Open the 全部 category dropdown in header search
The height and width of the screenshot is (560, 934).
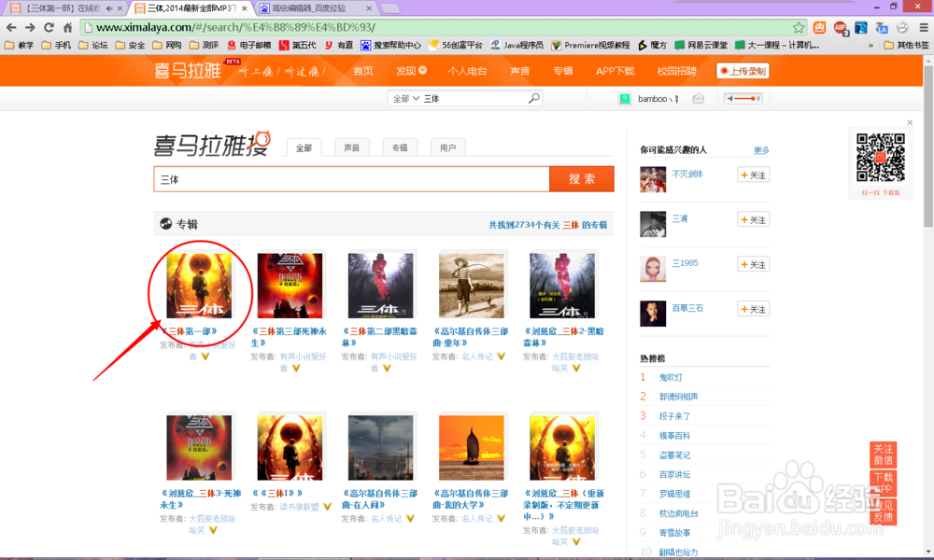(406, 99)
